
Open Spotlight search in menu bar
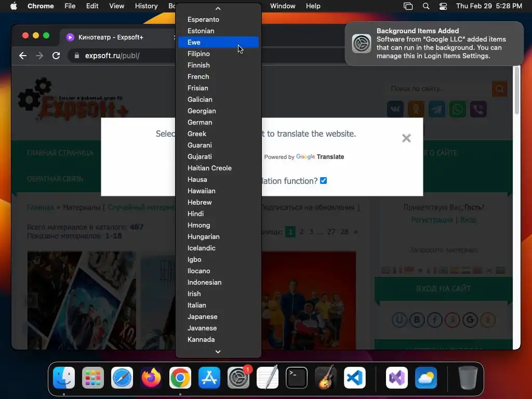(426, 6)
